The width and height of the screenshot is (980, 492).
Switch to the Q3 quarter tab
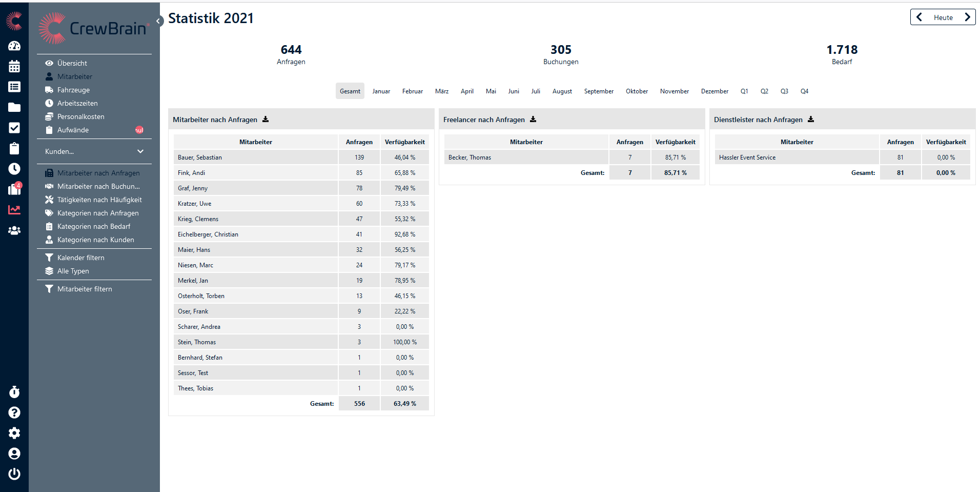784,91
